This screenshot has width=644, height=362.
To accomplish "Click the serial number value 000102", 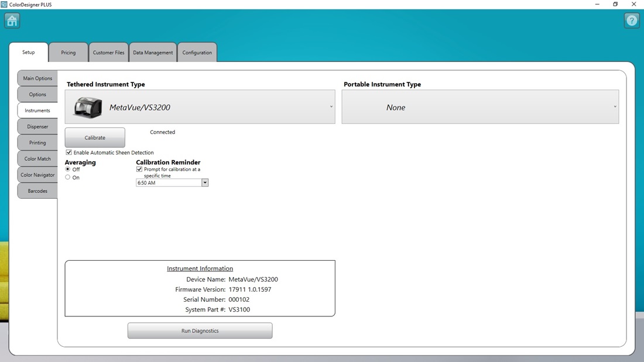I will pos(239,299).
